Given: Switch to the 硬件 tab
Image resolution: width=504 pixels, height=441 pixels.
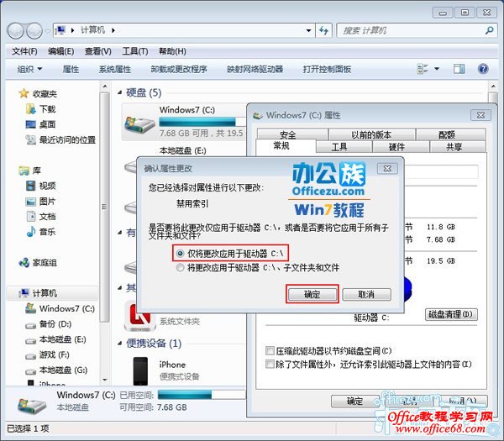Looking at the screenshot, I should [401, 147].
